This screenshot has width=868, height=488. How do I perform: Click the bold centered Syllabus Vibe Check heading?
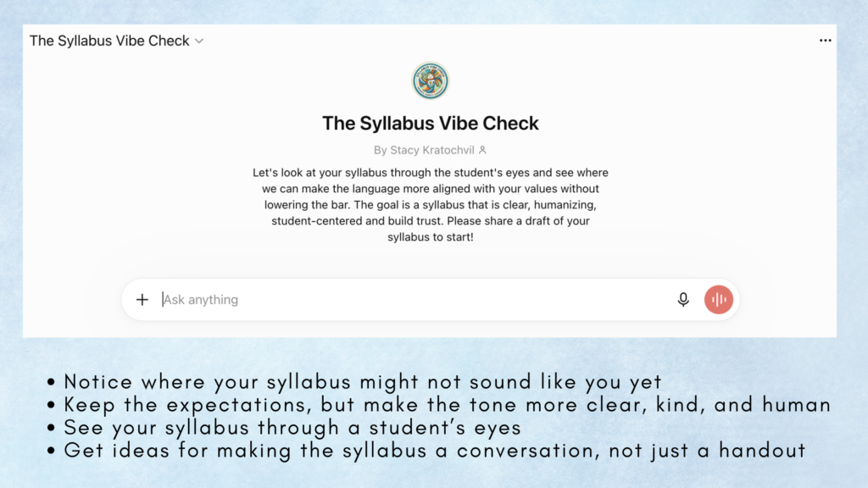pos(430,123)
